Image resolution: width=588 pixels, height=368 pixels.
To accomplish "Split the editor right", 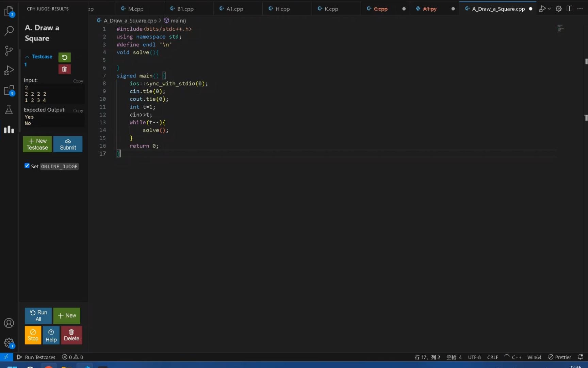I will (569, 9).
